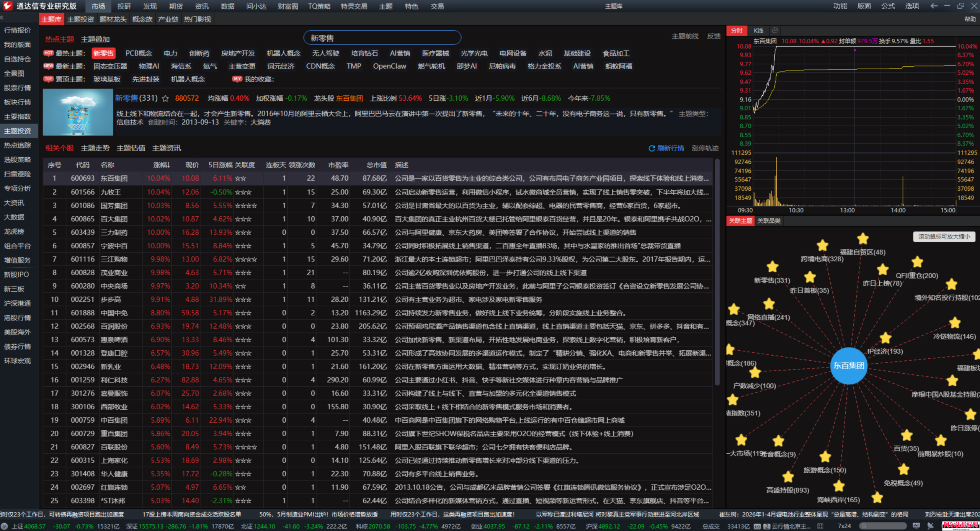This screenshot has width=980, height=531.
Task: Click the monitor chart icon in status bar
Action: tap(916, 526)
